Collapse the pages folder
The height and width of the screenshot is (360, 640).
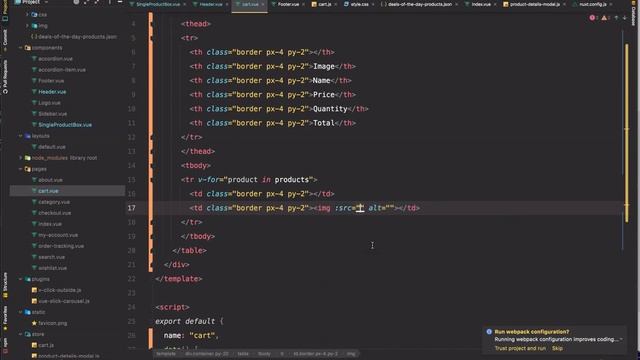(x=20, y=169)
